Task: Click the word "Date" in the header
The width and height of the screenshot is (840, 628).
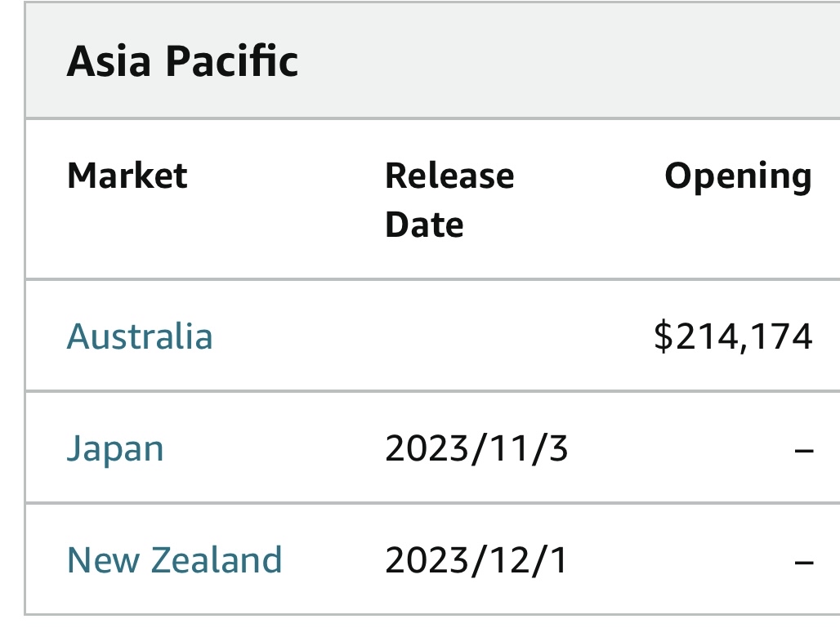Action: tap(424, 225)
